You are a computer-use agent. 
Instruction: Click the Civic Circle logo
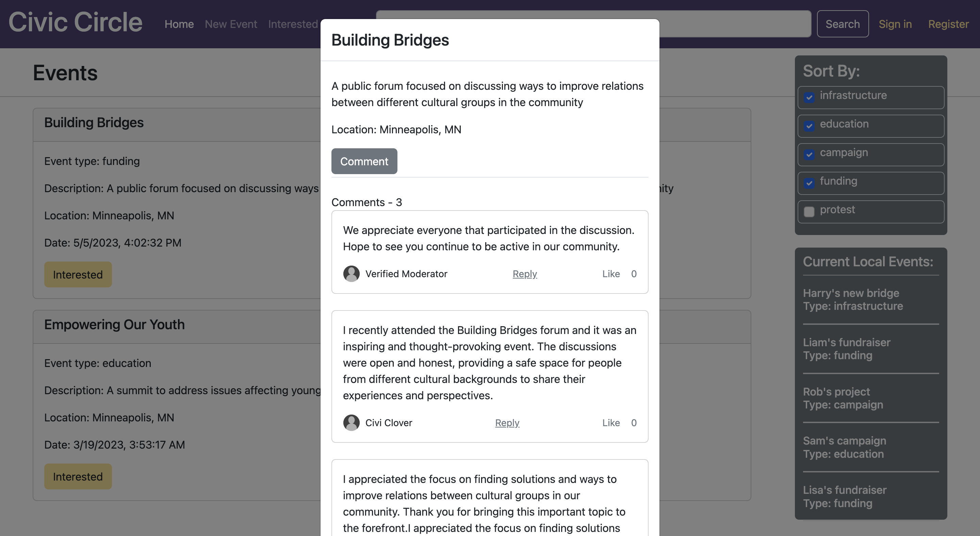(75, 22)
